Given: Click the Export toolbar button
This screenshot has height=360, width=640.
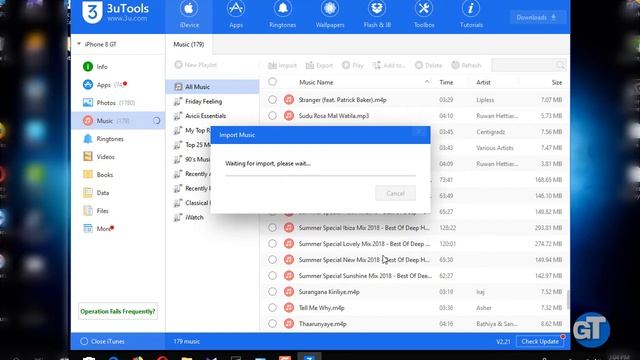Looking at the screenshot, I should tap(319, 65).
